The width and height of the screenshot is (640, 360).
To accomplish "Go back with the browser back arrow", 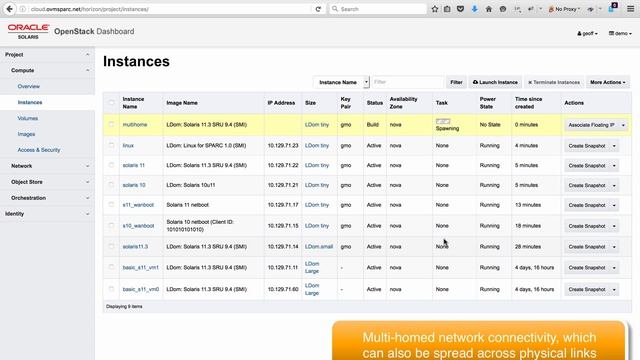I will pyautogui.click(x=9, y=9).
